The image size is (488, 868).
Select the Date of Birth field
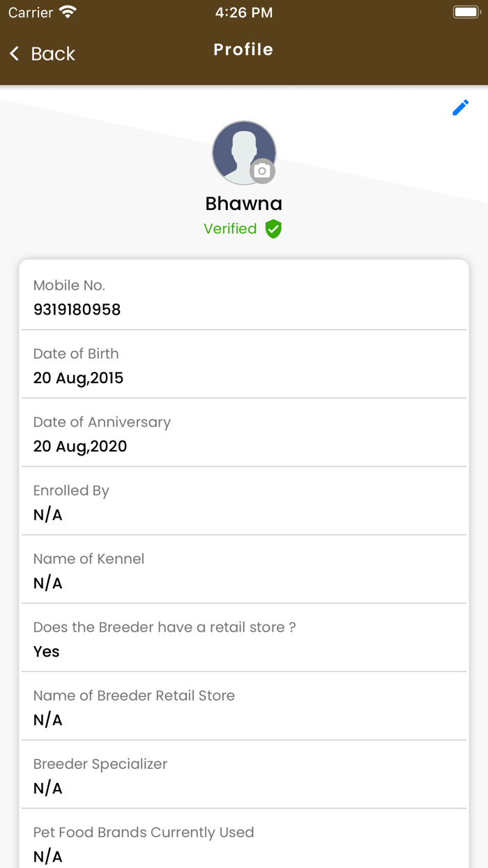243,366
